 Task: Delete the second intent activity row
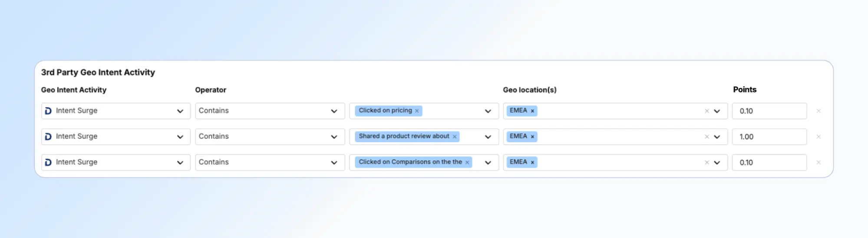click(818, 137)
